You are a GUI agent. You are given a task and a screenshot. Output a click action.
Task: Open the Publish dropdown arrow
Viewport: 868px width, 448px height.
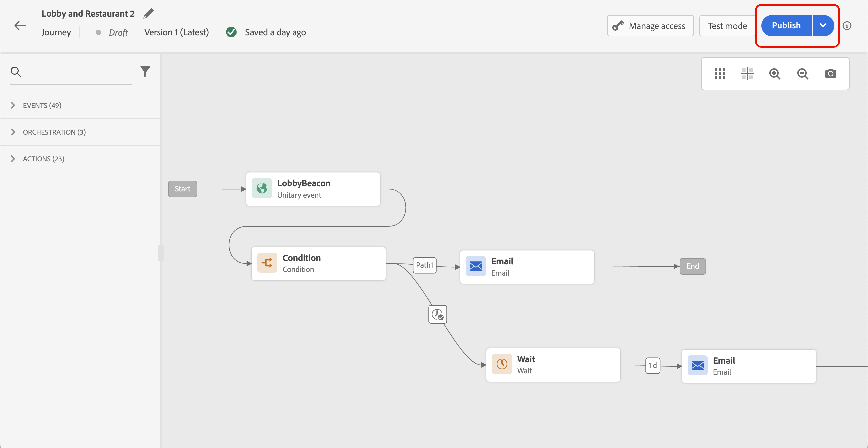pyautogui.click(x=823, y=26)
